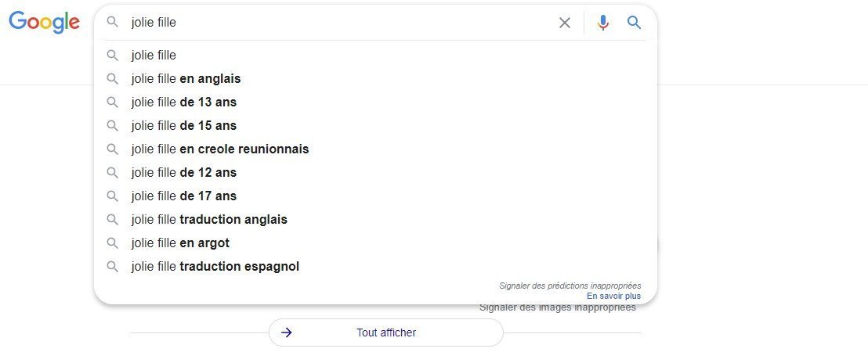Click the arrow icon beside Tout afficher

(x=286, y=332)
